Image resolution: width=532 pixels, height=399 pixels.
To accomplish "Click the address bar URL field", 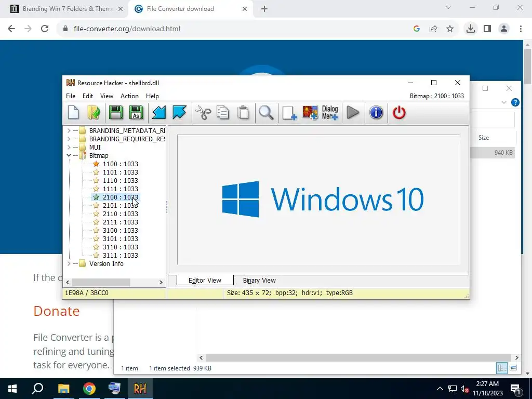I will pyautogui.click(x=234, y=29).
